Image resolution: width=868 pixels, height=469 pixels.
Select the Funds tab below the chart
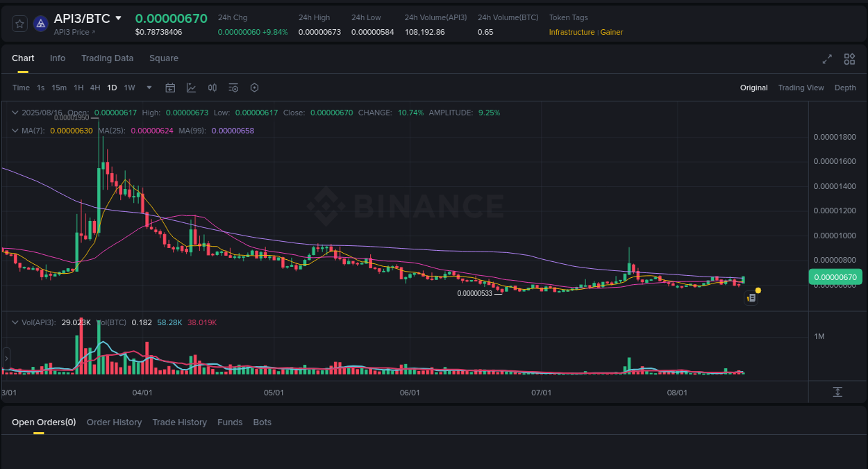[x=230, y=422]
